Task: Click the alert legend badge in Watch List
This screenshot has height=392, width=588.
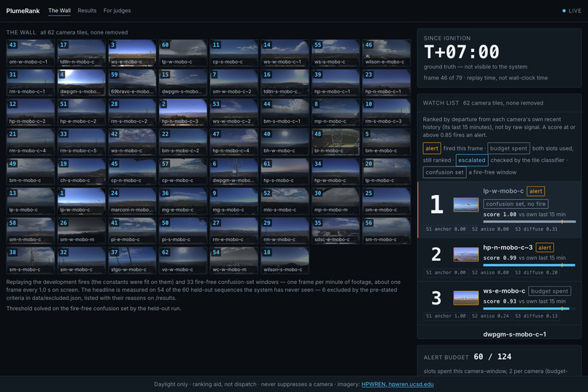Action: click(432, 148)
